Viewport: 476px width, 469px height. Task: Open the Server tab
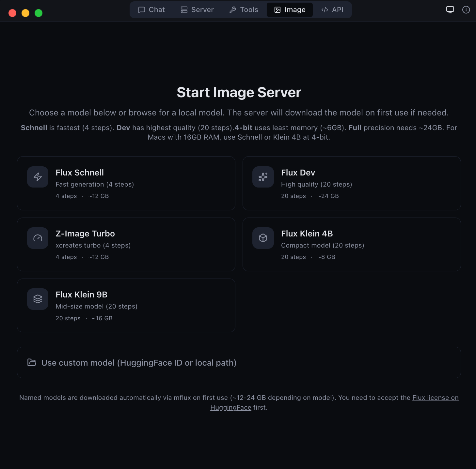point(197,9)
